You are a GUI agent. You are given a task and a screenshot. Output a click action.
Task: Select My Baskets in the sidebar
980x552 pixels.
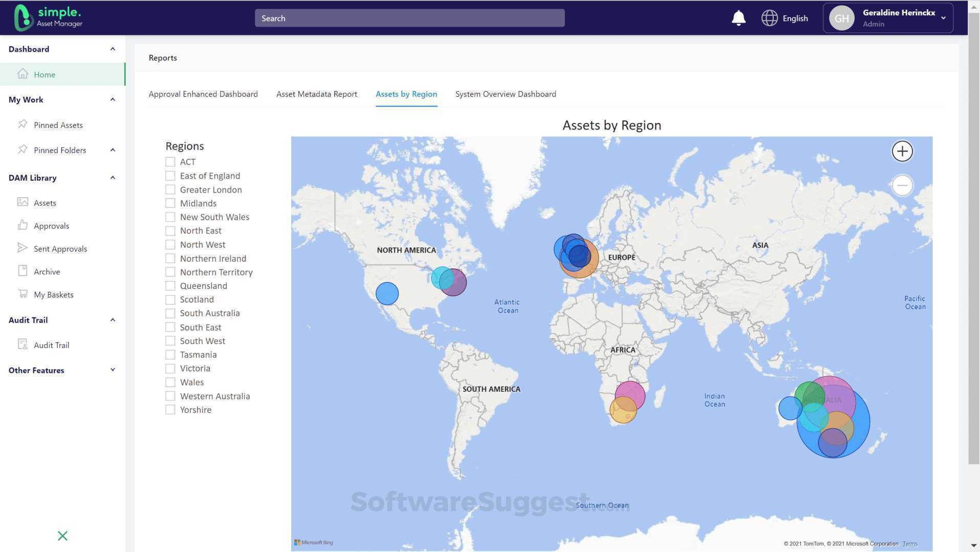pos(53,294)
